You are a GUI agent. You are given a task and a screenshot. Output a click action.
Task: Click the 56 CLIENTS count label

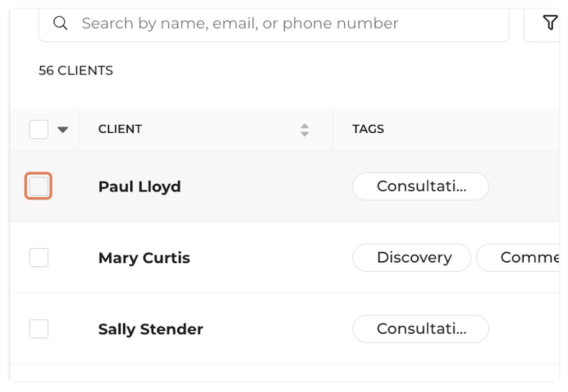(76, 70)
